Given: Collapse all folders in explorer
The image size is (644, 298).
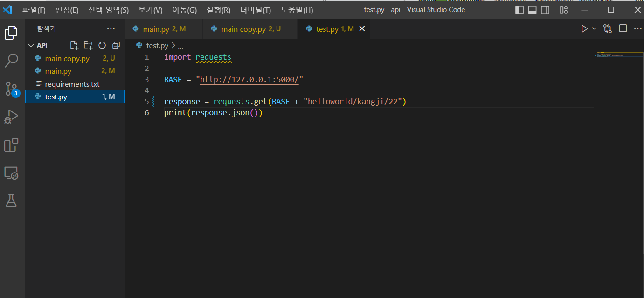Looking at the screenshot, I should tap(116, 45).
